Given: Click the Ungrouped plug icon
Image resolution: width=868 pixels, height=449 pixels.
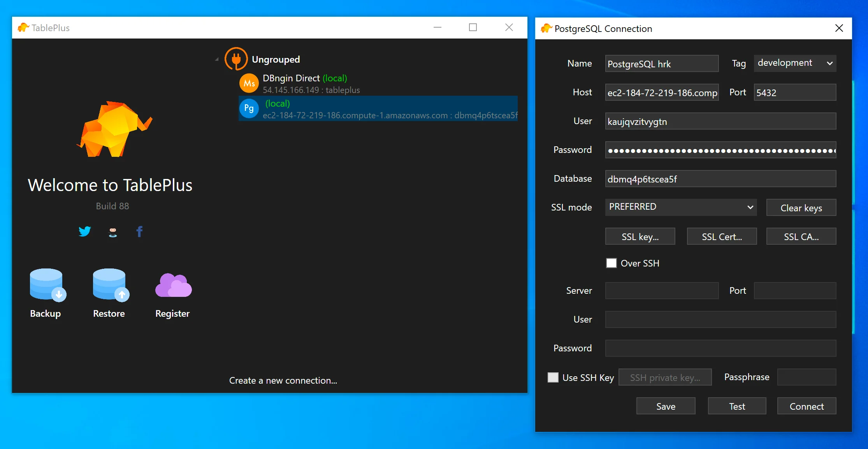Looking at the screenshot, I should click(236, 59).
